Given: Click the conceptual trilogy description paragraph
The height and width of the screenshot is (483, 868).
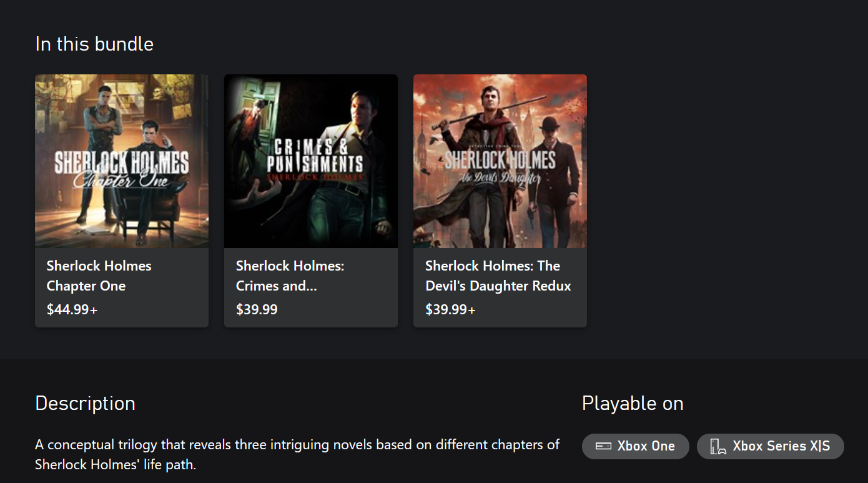Looking at the screenshot, I should 297,454.
